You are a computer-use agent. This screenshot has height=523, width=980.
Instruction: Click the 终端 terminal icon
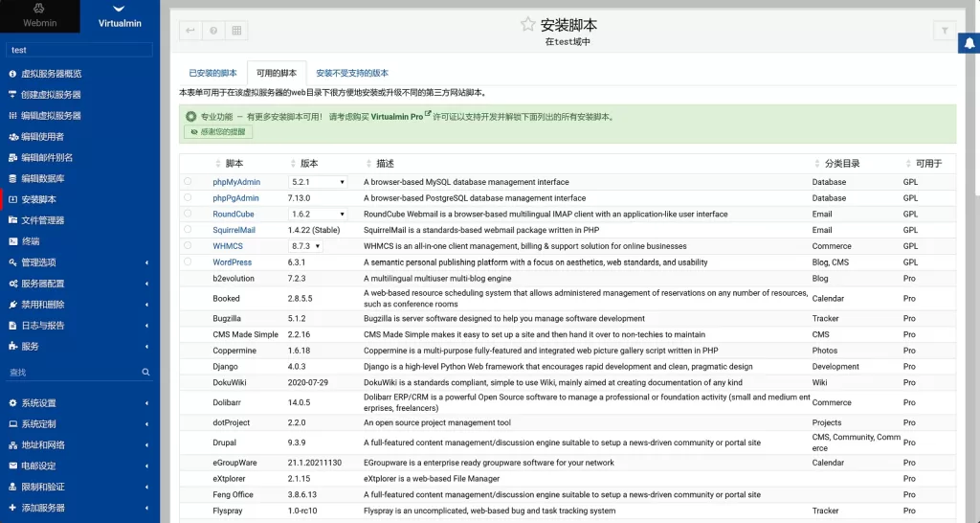coord(12,241)
